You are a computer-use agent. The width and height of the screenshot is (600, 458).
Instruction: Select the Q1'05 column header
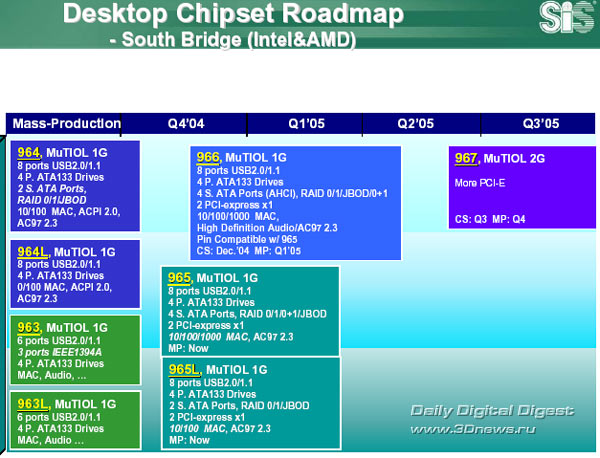[x=306, y=124]
